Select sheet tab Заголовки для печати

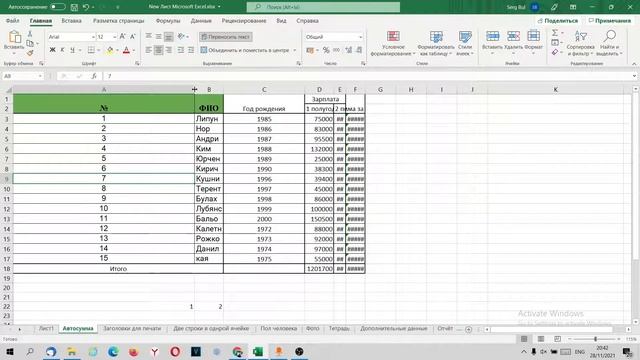coord(132,329)
